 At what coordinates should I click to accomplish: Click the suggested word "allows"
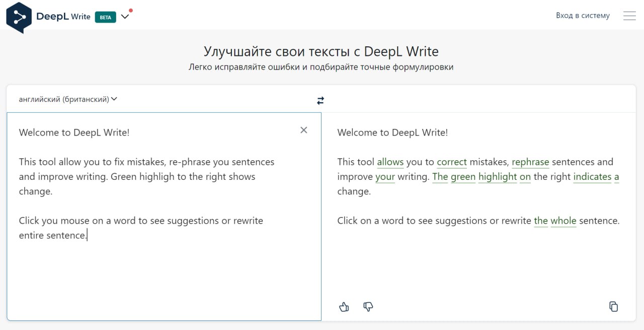(x=390, y=162)
